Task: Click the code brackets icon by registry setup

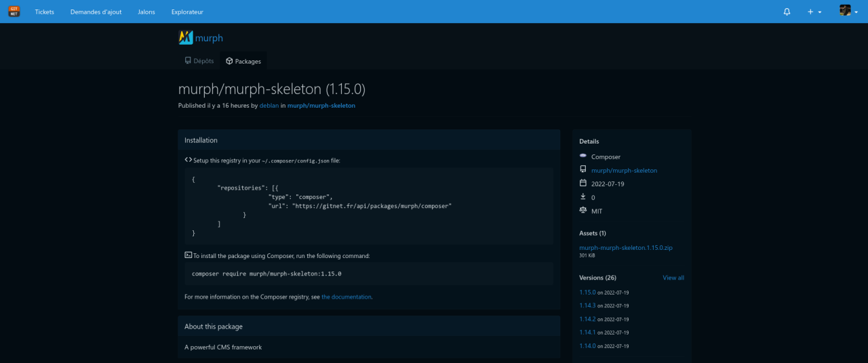Action: pos(189,160)
